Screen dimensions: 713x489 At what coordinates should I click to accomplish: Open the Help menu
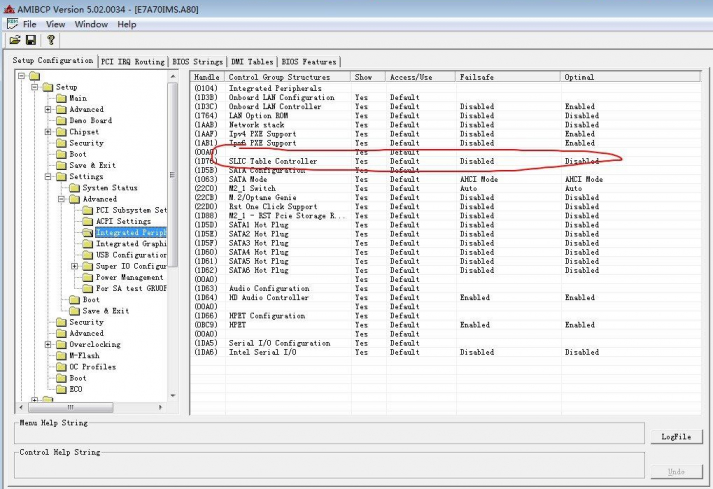point(127,25)
